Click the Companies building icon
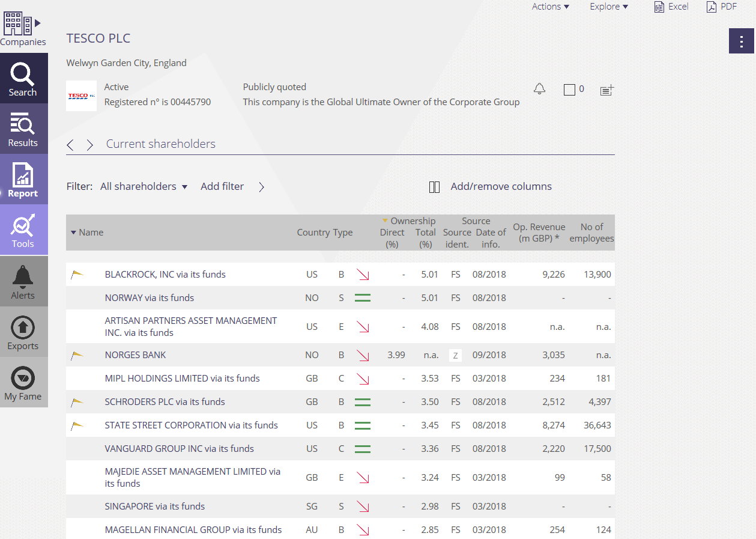Viewport: 756px width, 539px height. pyautogui.click(x=18, y=24)
